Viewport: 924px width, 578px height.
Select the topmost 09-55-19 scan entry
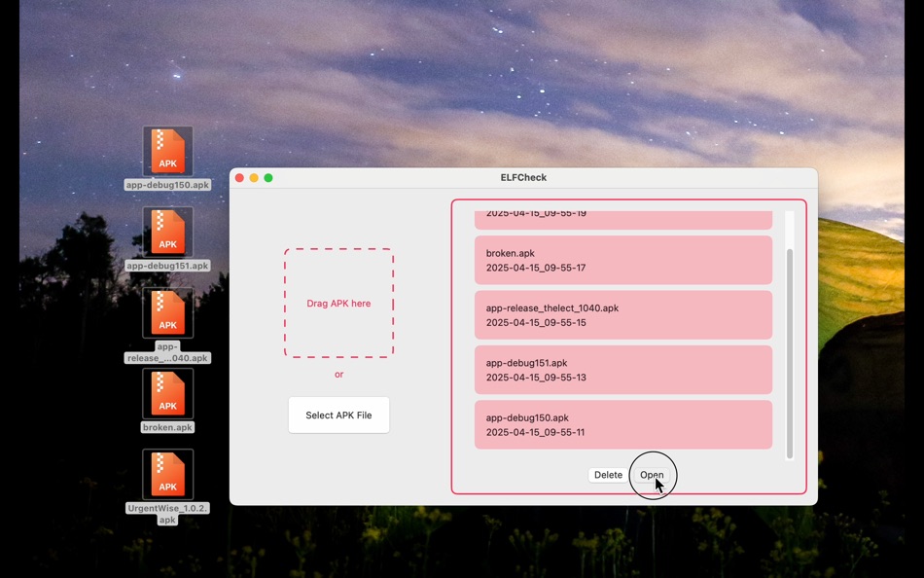(x=622, y=214)
